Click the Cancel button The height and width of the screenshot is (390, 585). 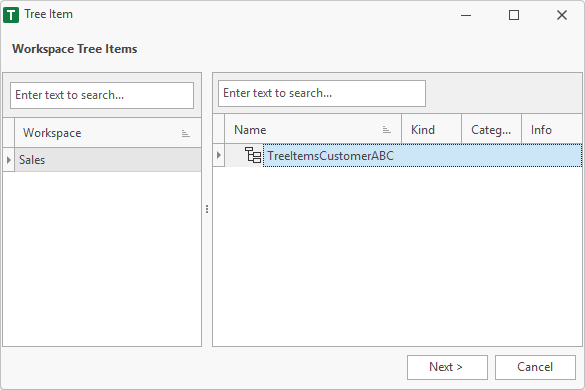pyautogui.click(x=535, y=367)
